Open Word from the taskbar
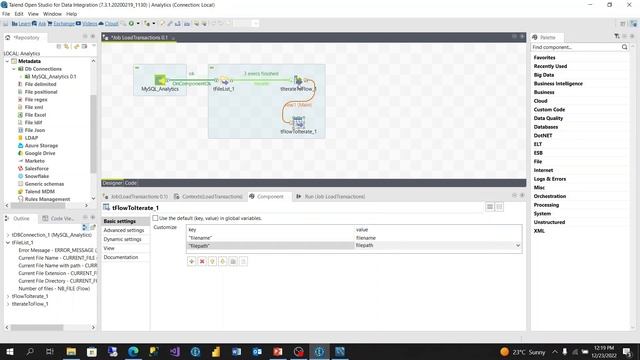The image size is (640, 360). click(x=236, y=351)
